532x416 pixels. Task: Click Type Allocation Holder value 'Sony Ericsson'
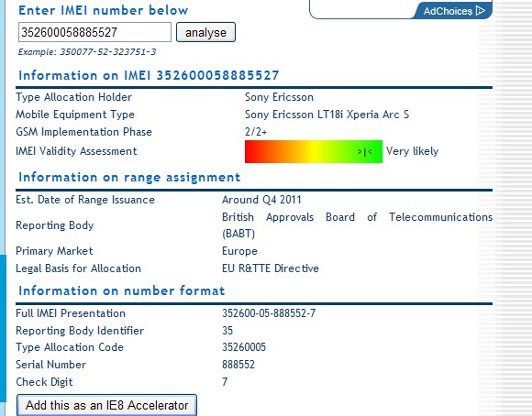279,97
